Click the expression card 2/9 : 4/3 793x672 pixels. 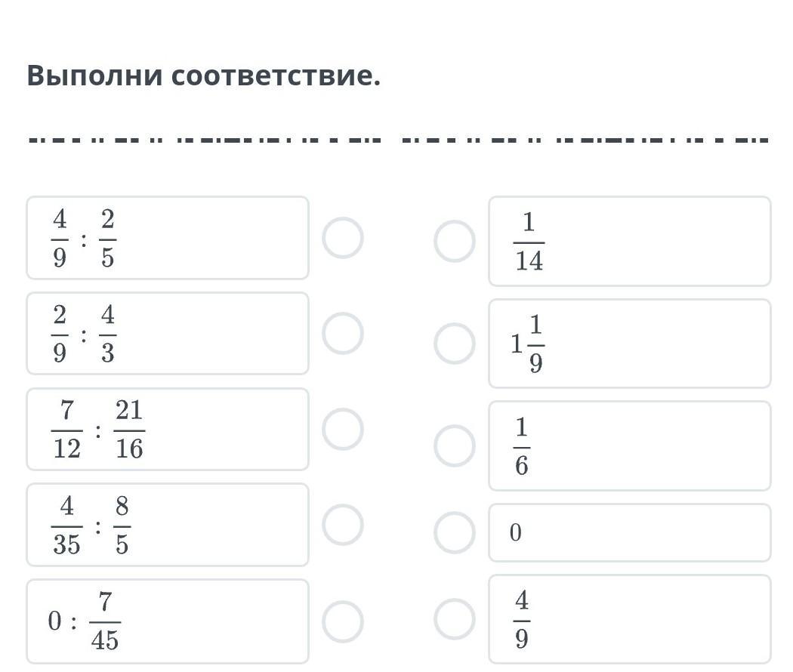[168, 333]
